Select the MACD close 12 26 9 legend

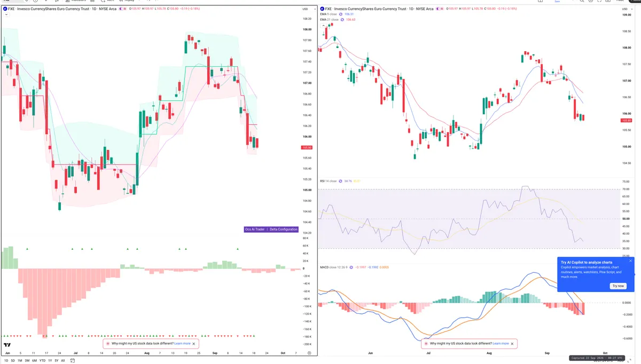pyautogui.click(x=334, y=267)
